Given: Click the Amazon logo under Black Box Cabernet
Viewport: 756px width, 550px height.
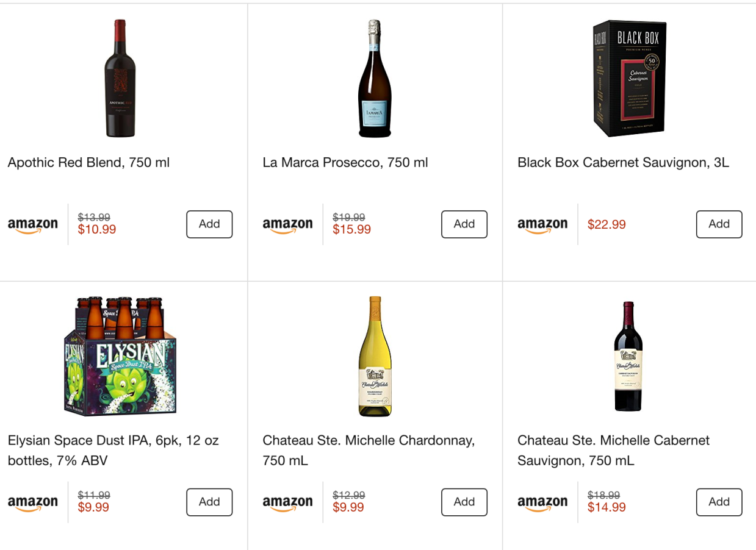Looking at the screenshot, I should [542, 224].
